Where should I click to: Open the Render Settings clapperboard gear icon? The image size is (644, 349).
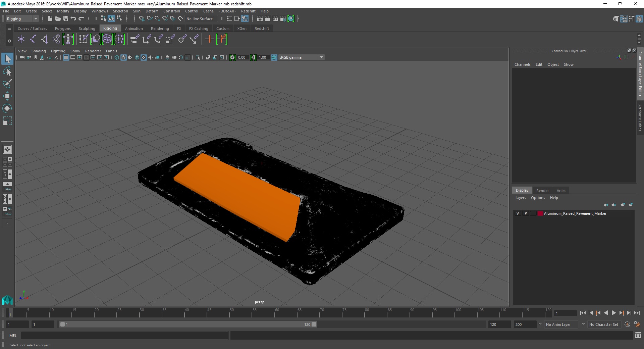(283, 19)
